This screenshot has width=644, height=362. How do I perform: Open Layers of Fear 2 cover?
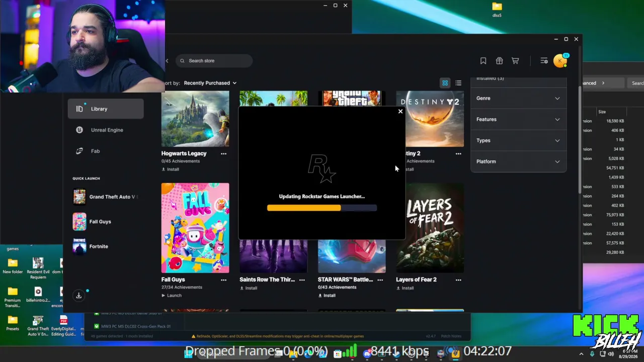pyautogui.click(x=430, y=228)
